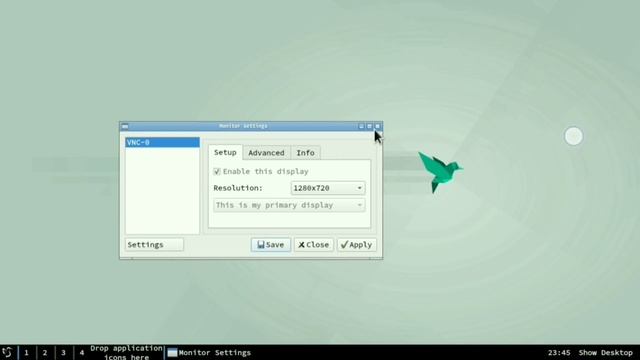The width and height of the screenshot is (640, 360).
Task: Apply the monitor settings
Action: click(x=357, y=244)
